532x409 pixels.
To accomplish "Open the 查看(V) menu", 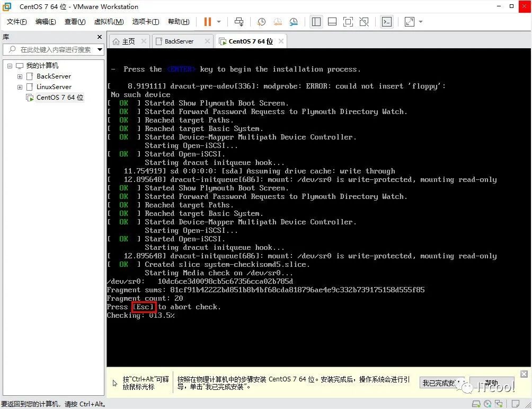I will click(75, 22).
